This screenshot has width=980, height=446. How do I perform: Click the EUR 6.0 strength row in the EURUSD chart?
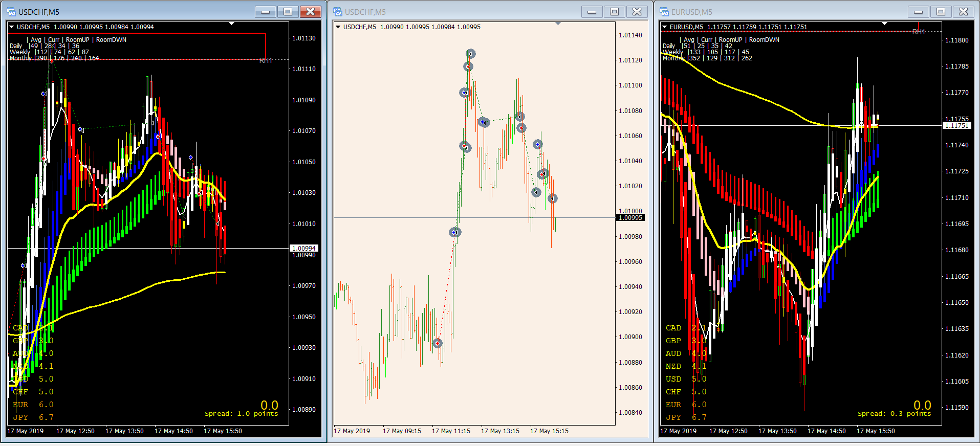tap(686, 405)
